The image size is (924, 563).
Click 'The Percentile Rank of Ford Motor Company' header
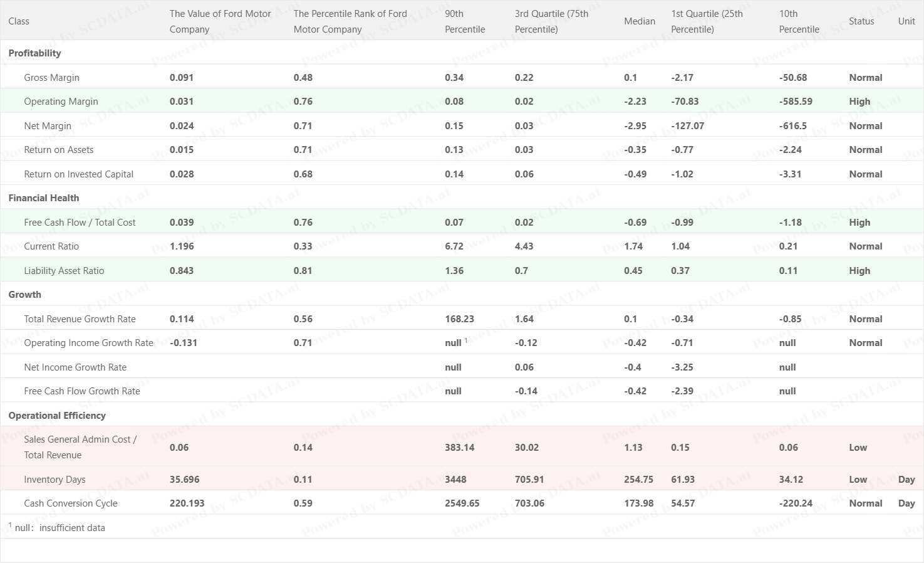(x=350, y=21)
